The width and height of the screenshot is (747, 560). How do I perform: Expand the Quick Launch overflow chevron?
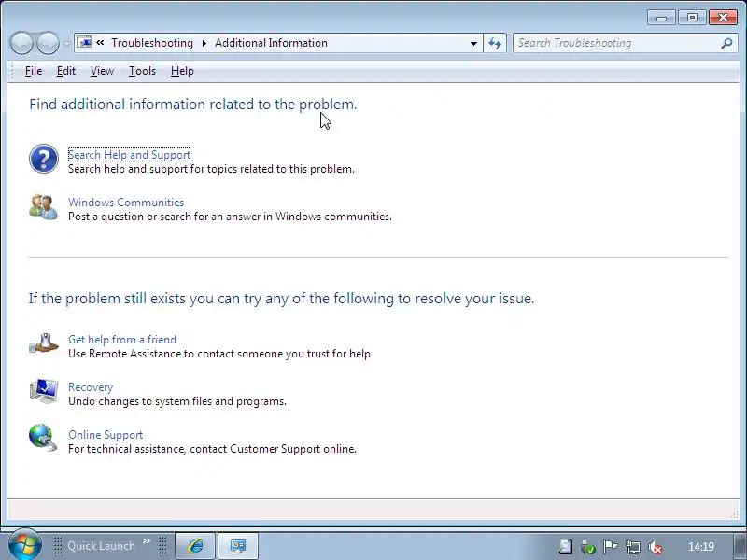point(147,541)
